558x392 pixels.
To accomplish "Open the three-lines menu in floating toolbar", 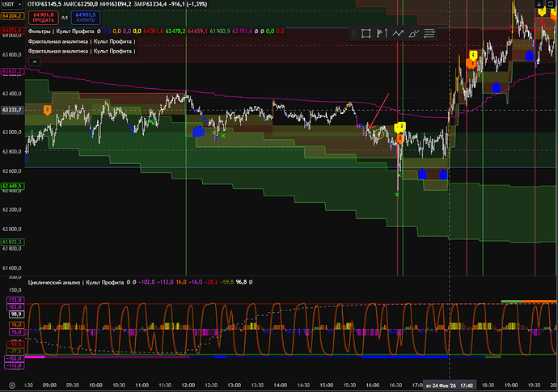I will point(431,33).
